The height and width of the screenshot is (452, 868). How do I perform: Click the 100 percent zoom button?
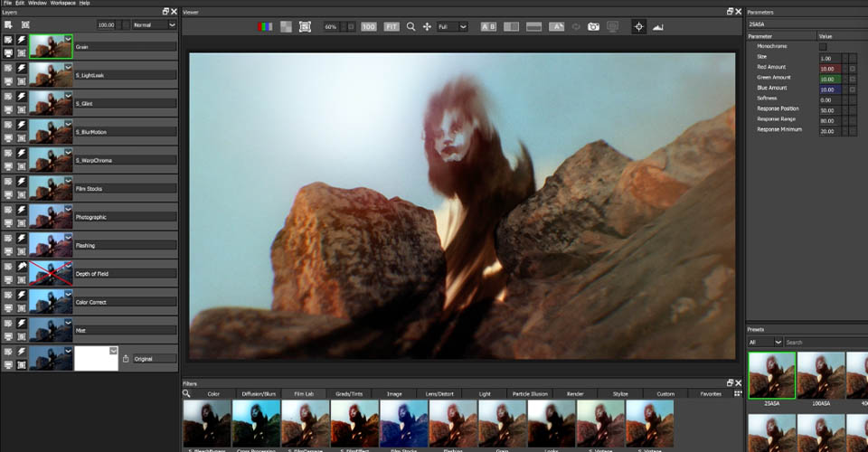pyautogui.click(x=369, y=26)
